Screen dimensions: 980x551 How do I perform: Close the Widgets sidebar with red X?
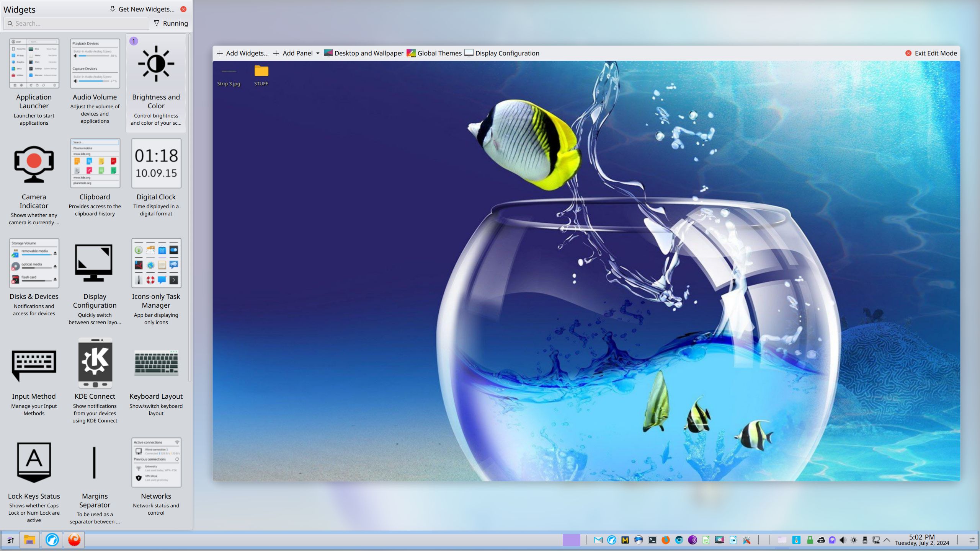183,9
